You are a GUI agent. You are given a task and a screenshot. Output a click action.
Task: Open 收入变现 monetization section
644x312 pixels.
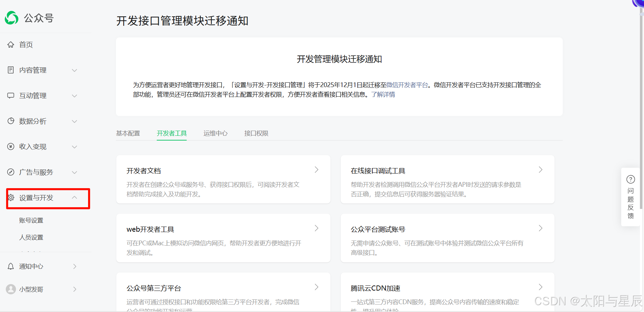[33, 147]
